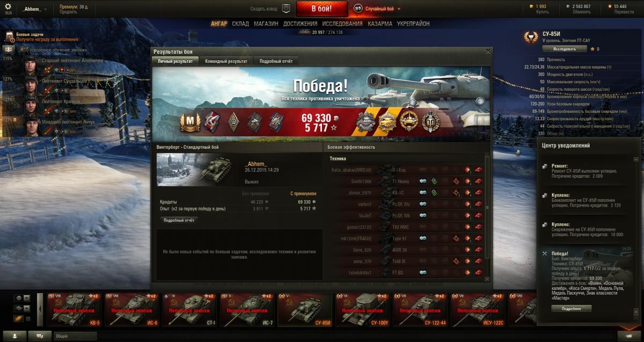Viewport: 644px width, 342px height.
Task: Toggle the checkbox next to the orange stripe filter
Action: pos(28,319)
